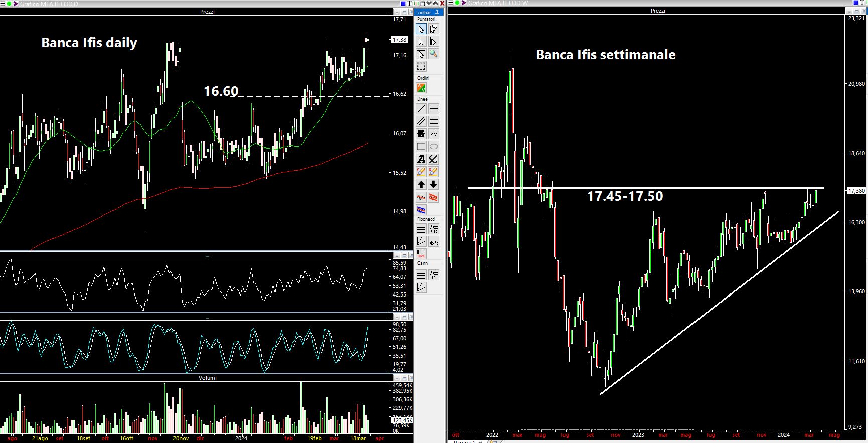Select the Fibonacci arcs tool

point(434,241)
